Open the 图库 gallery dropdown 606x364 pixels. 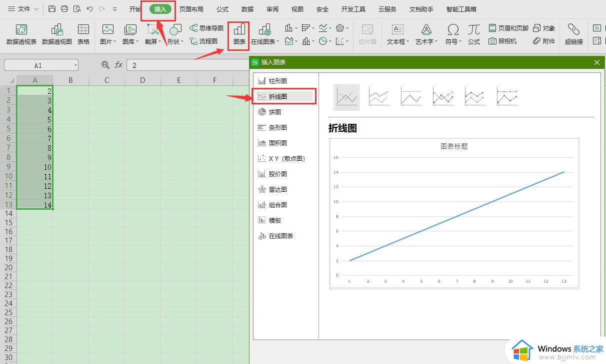tap(130, 34)
